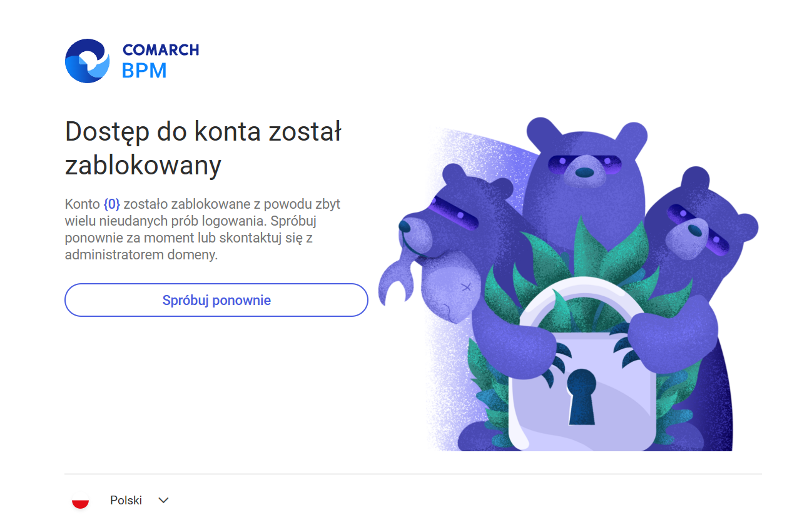Click the blue BPM wordmark
The width and height of the screenshot is (812, 520).
click(145, 71)
